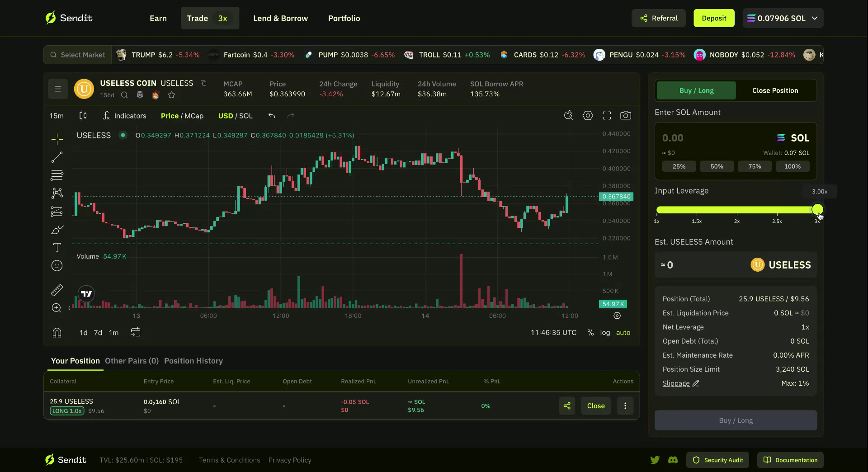Open the Lend & Borrow page
Image resolution: width=868 pixels, height=472 pixels.
pos(280,19)
